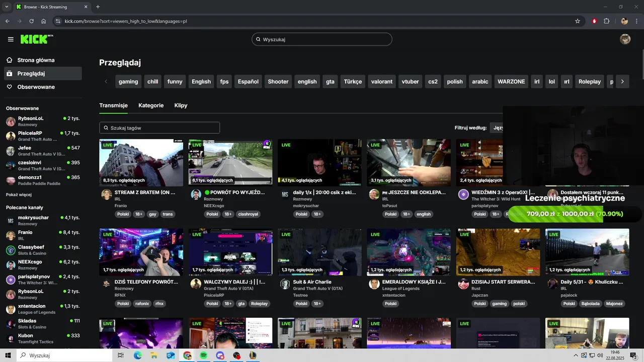Open Microsoft Edge from the taskbar
The height and width of the screenshot is (362, 644).
(137, 355)
